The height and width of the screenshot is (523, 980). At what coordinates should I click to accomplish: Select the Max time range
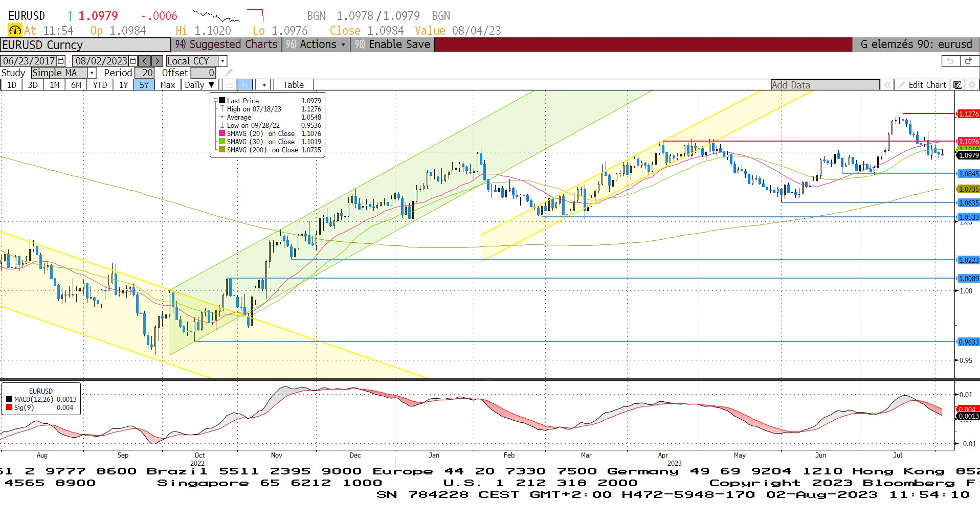point(167,85)
